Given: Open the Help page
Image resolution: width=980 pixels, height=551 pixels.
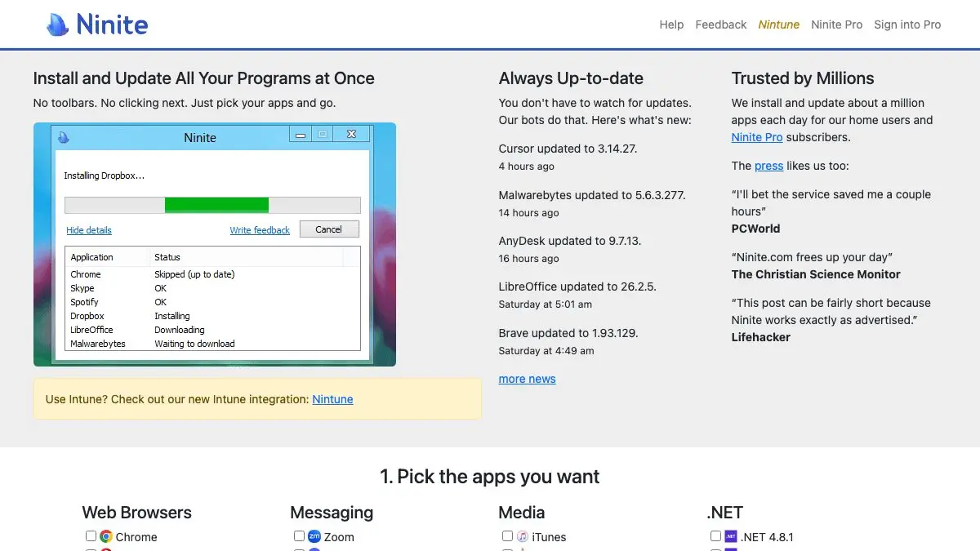Looking at the screenshot, I should 671,24.
